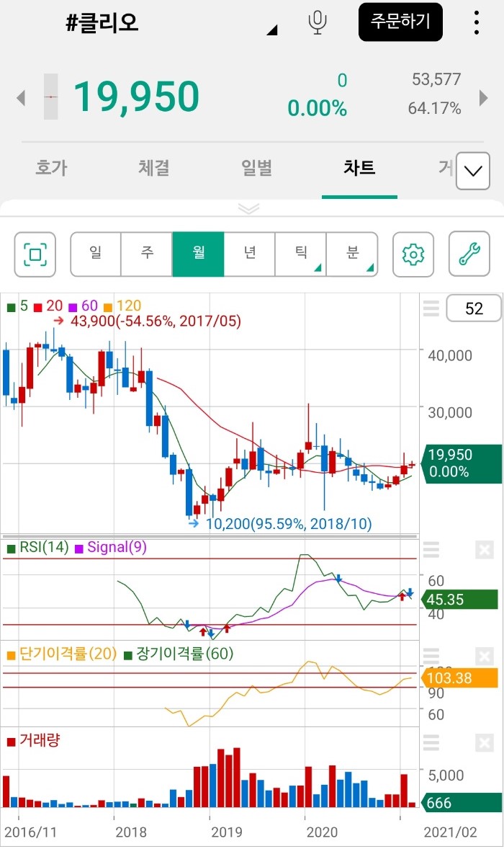Go to next stock with right arrow

point(483,98)
